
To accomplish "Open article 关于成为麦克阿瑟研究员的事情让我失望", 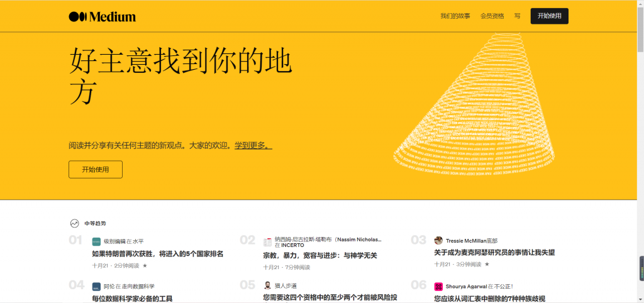I will point(494,253).
